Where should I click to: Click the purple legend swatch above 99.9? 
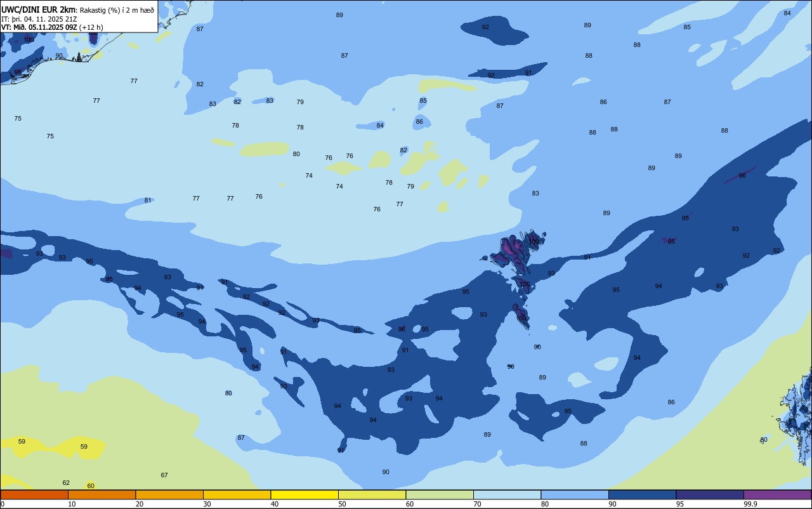777,494
